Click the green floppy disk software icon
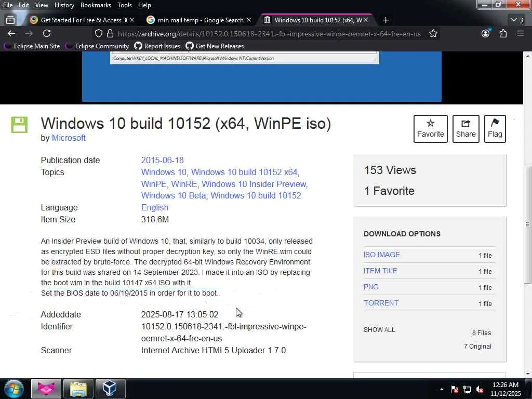Image resolution: width=532 pixels, height=399 pixels. point(19,125)
